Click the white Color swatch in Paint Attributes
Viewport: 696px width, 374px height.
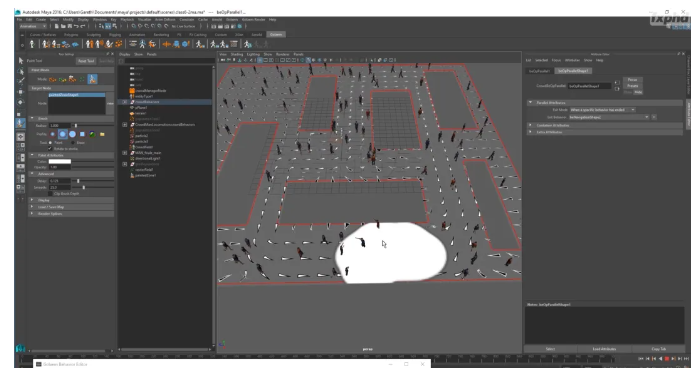(59, 161)
